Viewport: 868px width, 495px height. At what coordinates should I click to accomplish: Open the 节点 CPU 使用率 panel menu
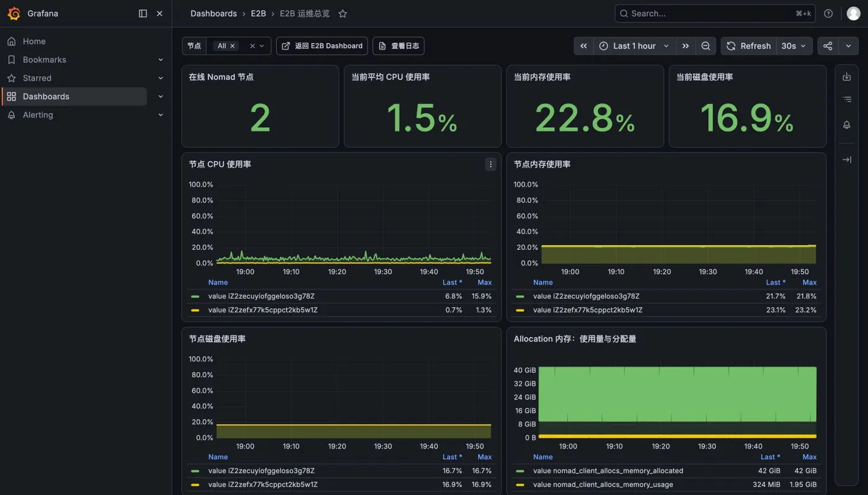click(x=490, y=164)
